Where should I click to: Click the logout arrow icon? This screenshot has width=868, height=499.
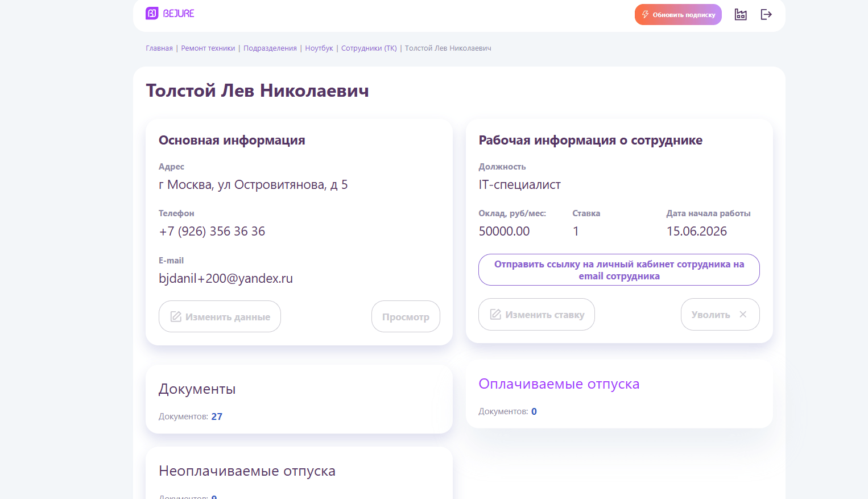tap(766, 14)
